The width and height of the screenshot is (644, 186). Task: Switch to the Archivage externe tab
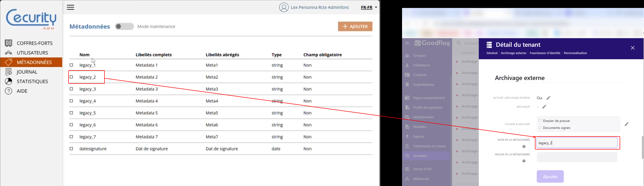tap(514, 53)
